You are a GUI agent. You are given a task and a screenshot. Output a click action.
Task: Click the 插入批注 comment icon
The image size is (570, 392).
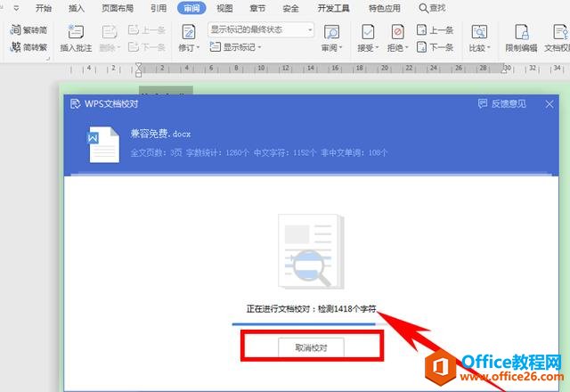coord(76,32)
